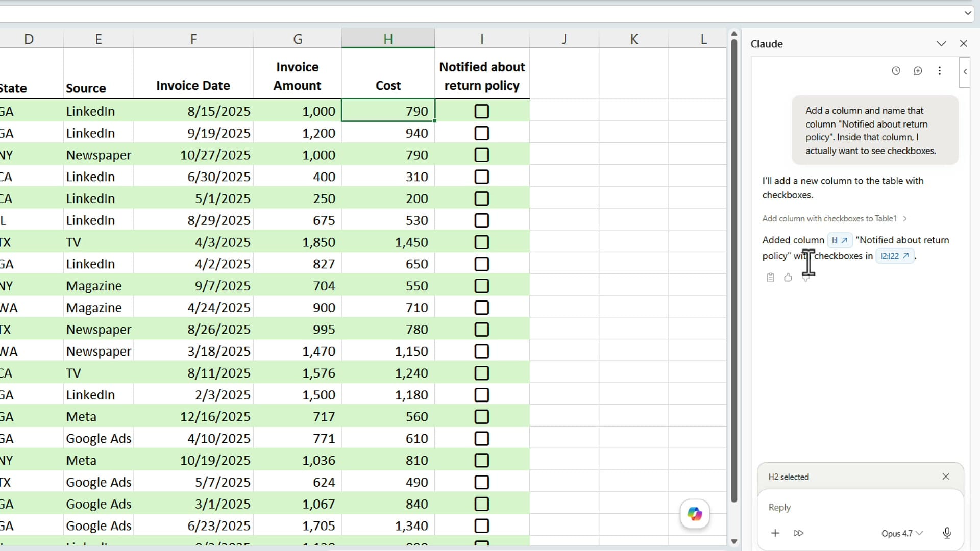The image size is (980, 551).
Task: Follow the I2:I22 range link
Action: 895,256
